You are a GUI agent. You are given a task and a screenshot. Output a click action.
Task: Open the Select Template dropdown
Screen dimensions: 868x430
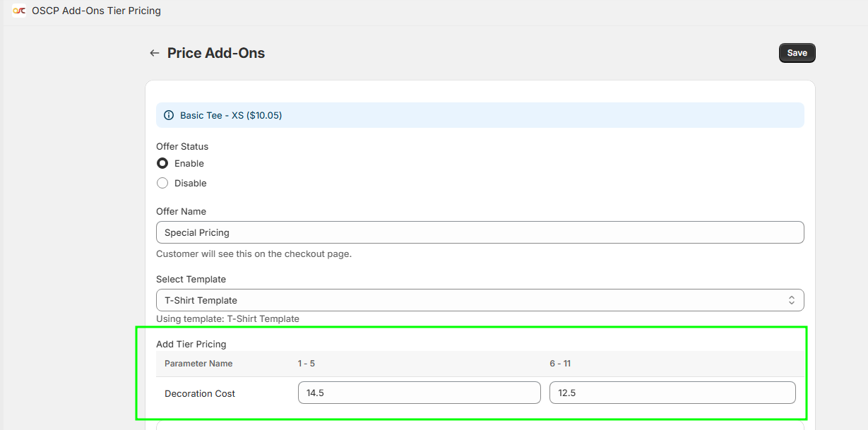[479, 300]
